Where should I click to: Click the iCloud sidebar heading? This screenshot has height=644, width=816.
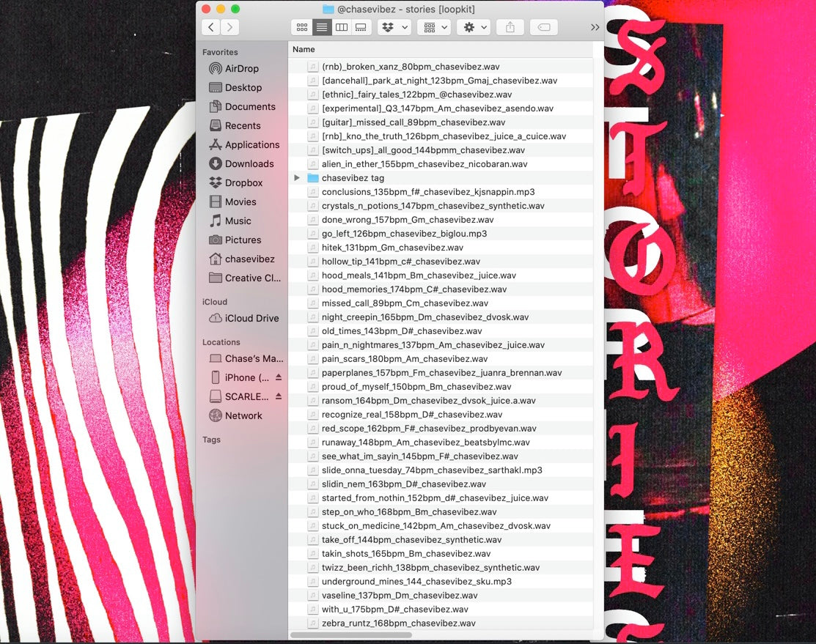tap(214, 302)
